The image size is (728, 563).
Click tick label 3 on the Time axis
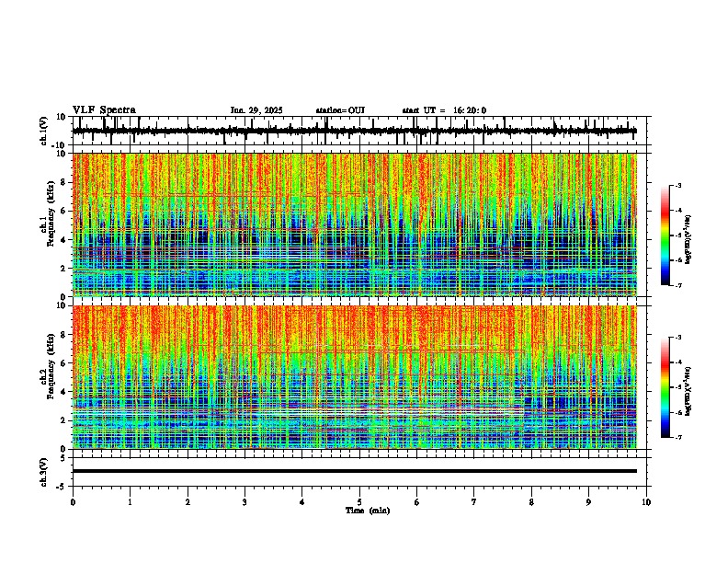pyautogui.click(x=245, y=502)
